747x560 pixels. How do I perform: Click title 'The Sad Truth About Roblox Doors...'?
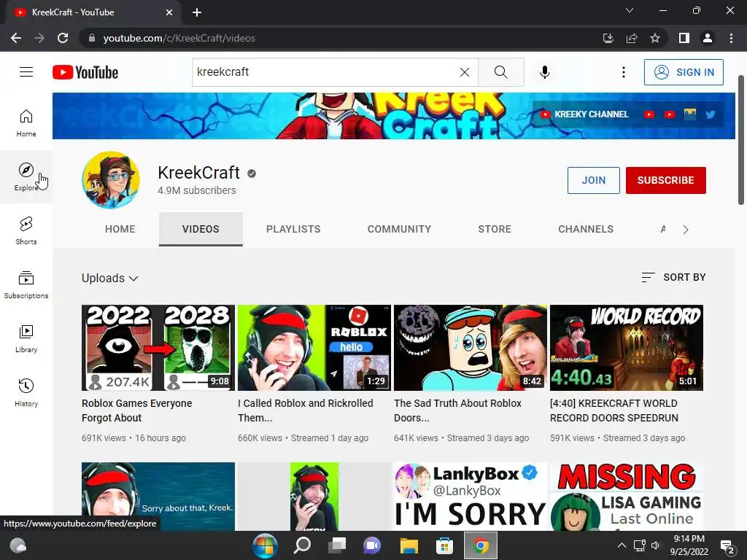458,410
